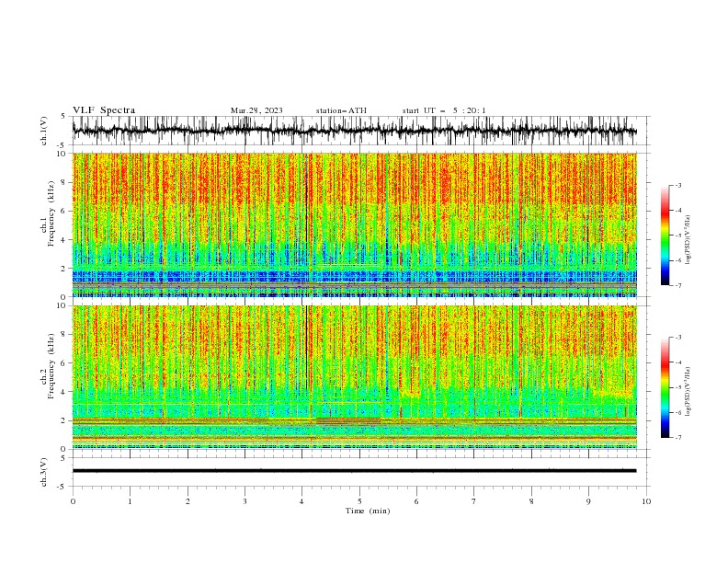Click the "-7" tick on ch.1 colorbar
The width and height of the screenshot is (728, 563).
(x=678, y=285)
